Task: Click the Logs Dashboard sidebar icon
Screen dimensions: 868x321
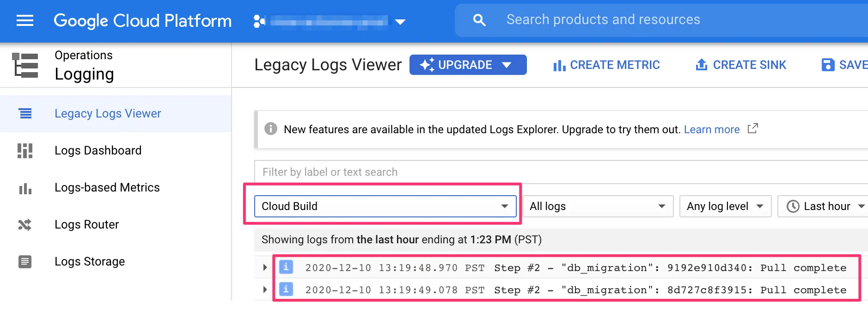Action: pos(25,151)
